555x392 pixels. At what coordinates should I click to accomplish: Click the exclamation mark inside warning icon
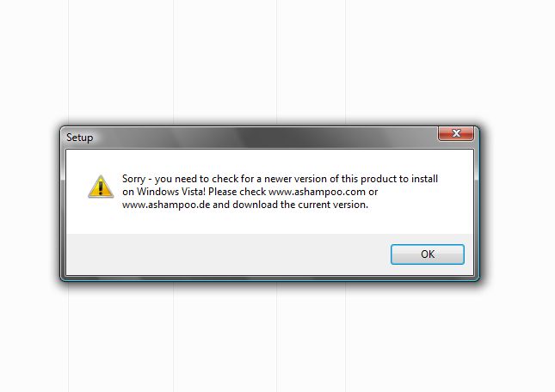coord(101,187)
